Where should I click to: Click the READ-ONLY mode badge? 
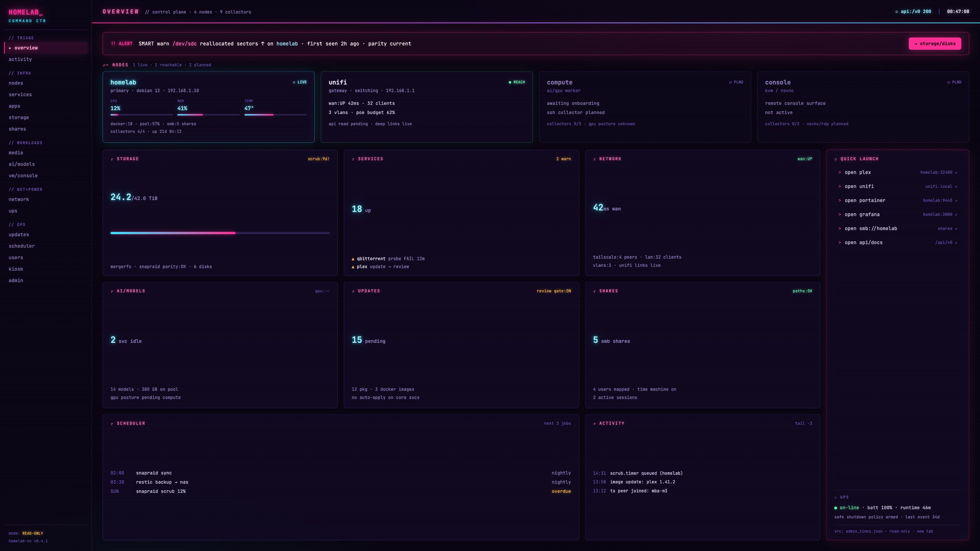(33, 533)
